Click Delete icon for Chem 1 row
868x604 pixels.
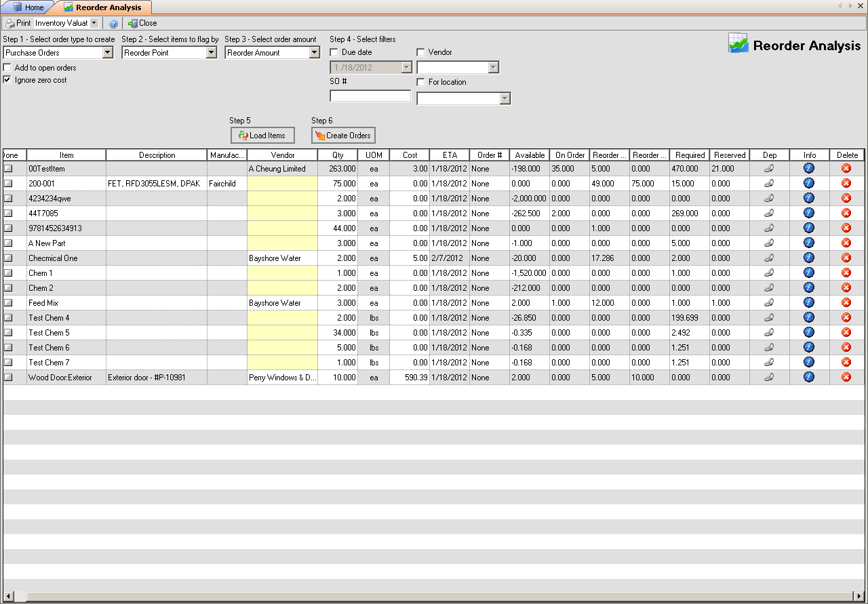[x=846, y=273]
